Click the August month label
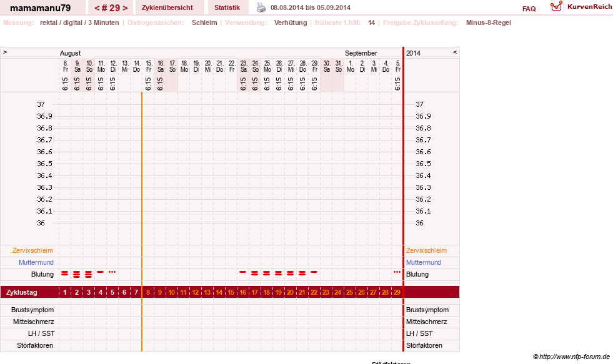 coord(71,53)
